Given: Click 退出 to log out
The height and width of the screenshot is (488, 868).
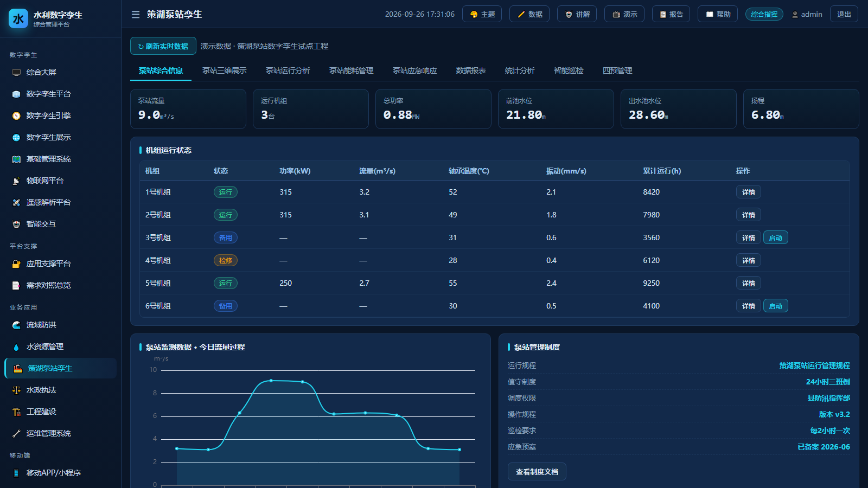Looking at the screenshot, I should coord(844,14).
